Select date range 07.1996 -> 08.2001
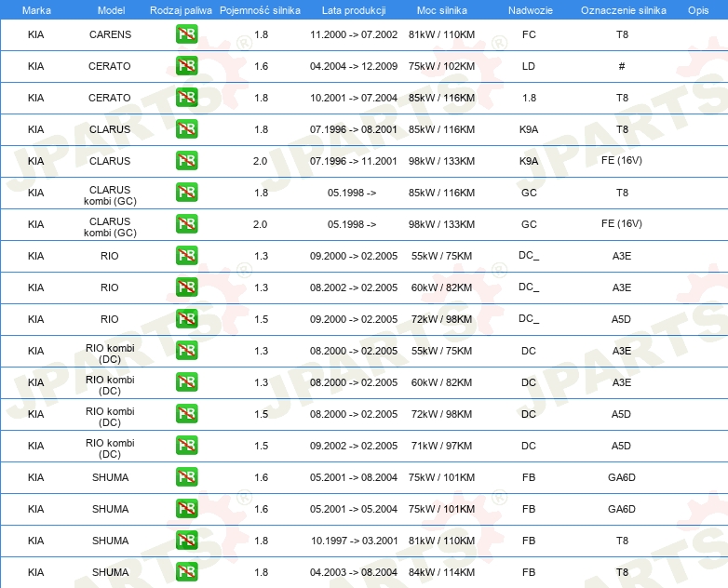728x588 pixels. tap(354, 129)
